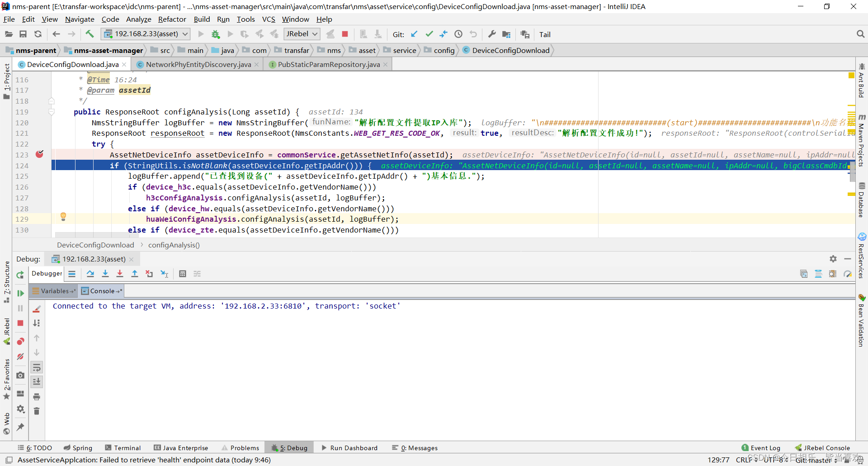This screenshot has height=466, width=868.
Task: Open the Terminal tool window
Action: (x=123, y=448)
